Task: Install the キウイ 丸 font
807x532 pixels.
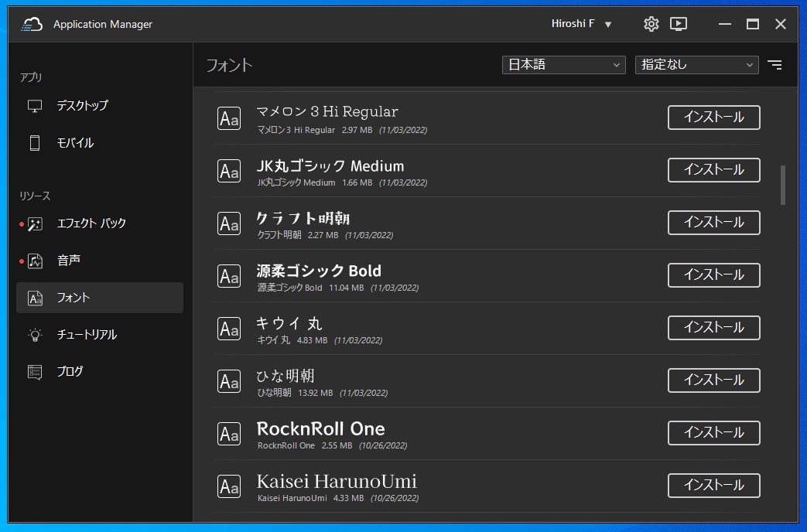Action: click(714, 327)
